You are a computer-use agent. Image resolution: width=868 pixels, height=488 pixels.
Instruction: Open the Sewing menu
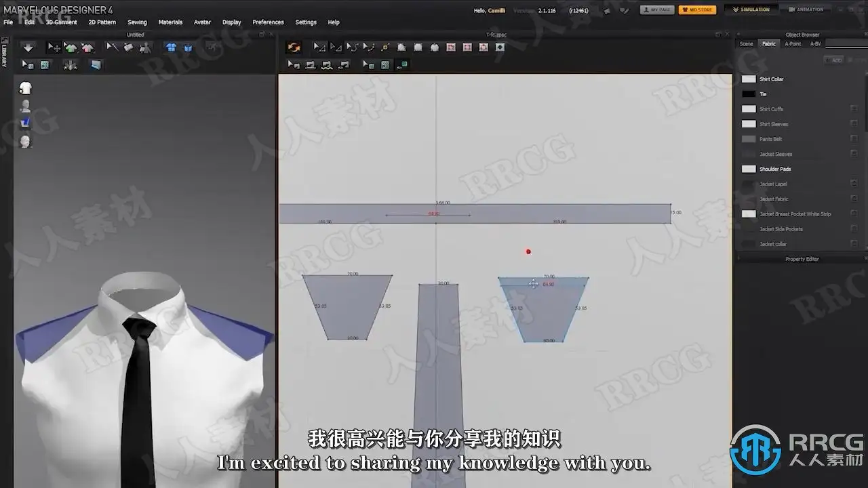[137, 22]
